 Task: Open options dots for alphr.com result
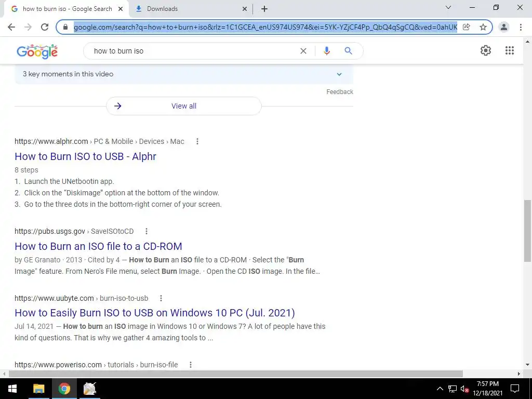click(x=197, y=141)
